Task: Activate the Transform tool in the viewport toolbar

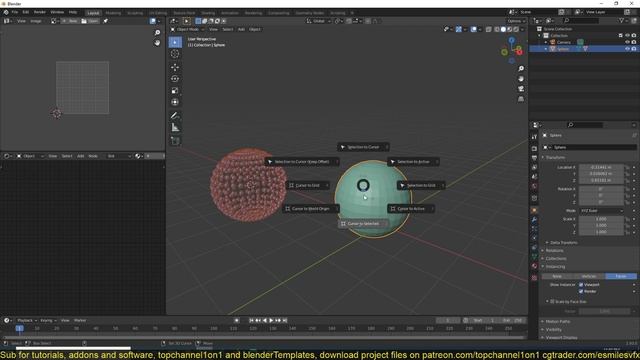Action: (175, 102)
